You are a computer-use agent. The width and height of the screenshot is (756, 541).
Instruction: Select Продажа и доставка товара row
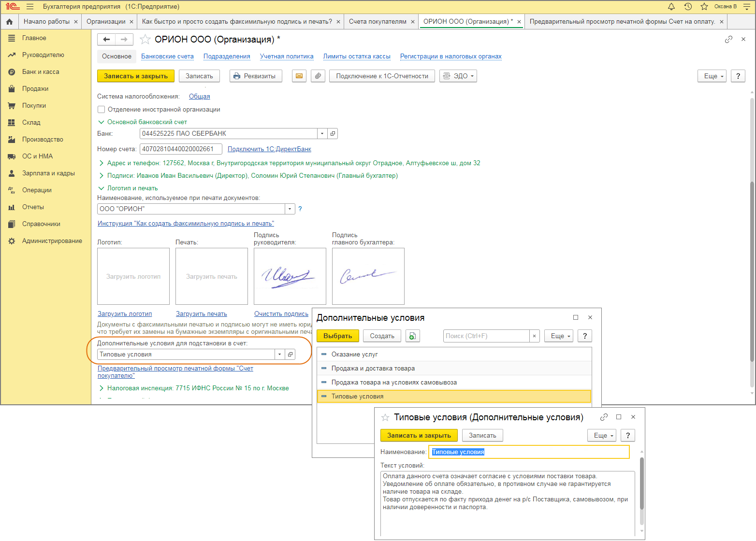pos(454,369)
